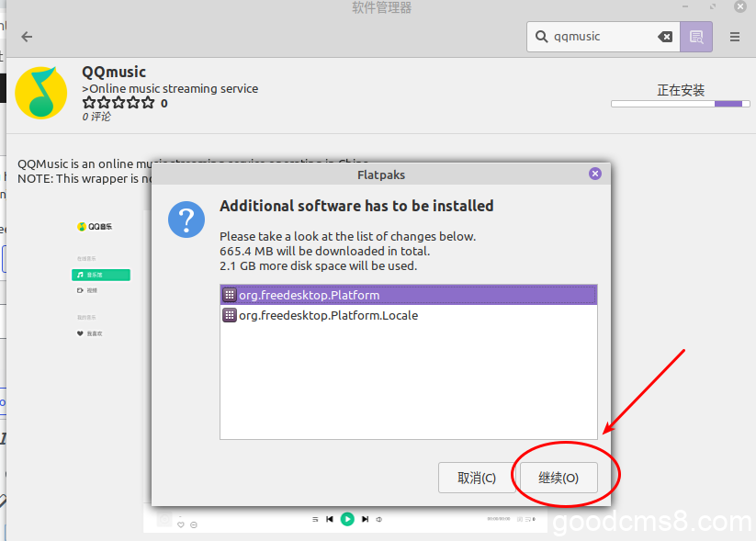Click the package icon beside org.freedesktop.Platform.Locale

tap(229, 315)
